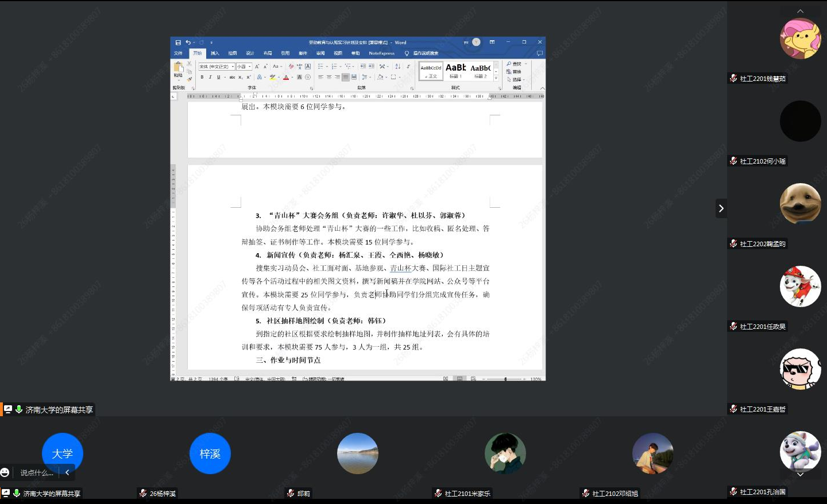Screen dimensions: 827x504
Task: Click the 说点什么 chat input field
Action: tap(37, 473)
